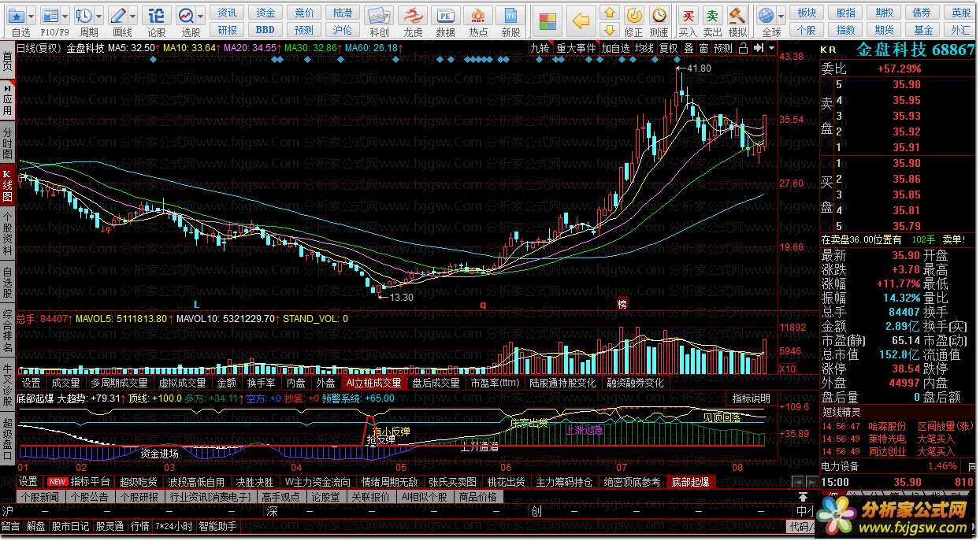Select the 换手率 volume tab
The height and width of the screenshot is (541, 980).
click(262, 383)
